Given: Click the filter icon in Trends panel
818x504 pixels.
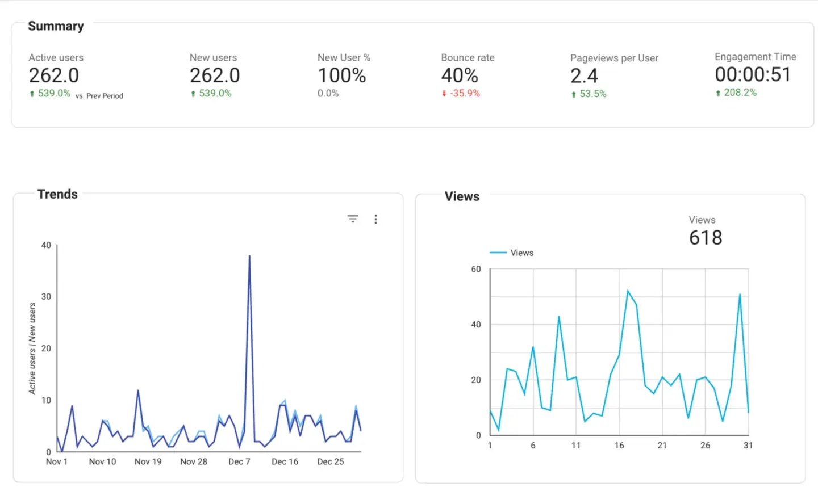Looking at the screenshot, I should pyautogui.click(x=353, y=219).
